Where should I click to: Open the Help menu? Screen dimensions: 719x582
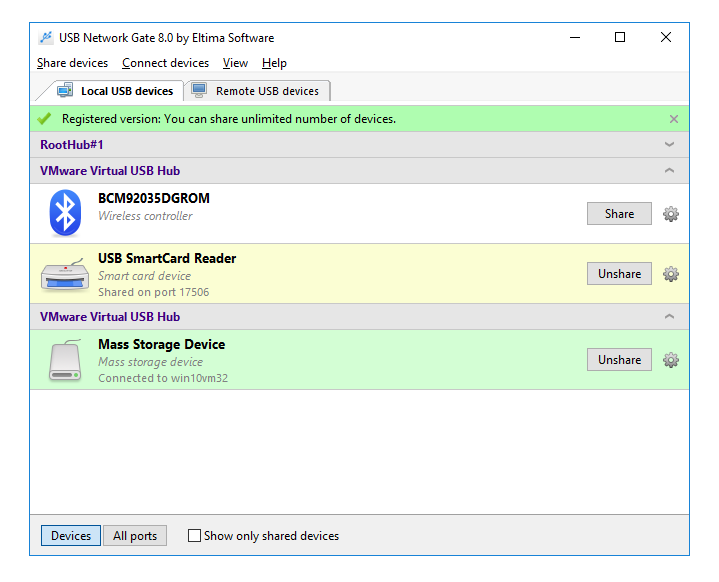[274, 63]
